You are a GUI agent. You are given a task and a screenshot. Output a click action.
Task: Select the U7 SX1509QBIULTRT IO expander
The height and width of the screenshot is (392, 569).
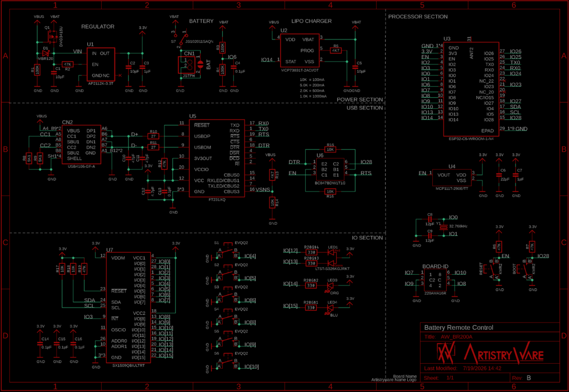(x=128, y=308)
